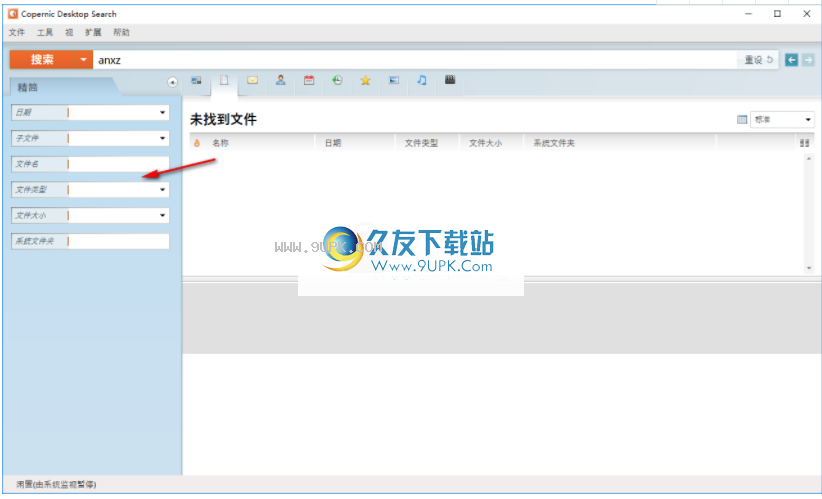The image size is (822, 499).
Task: Open the 扩展 menu
Action: [93, 32]
